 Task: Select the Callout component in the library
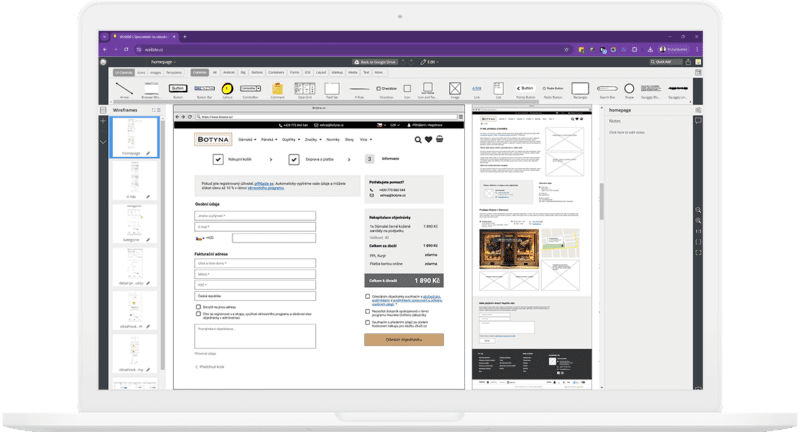pos(227,89)
